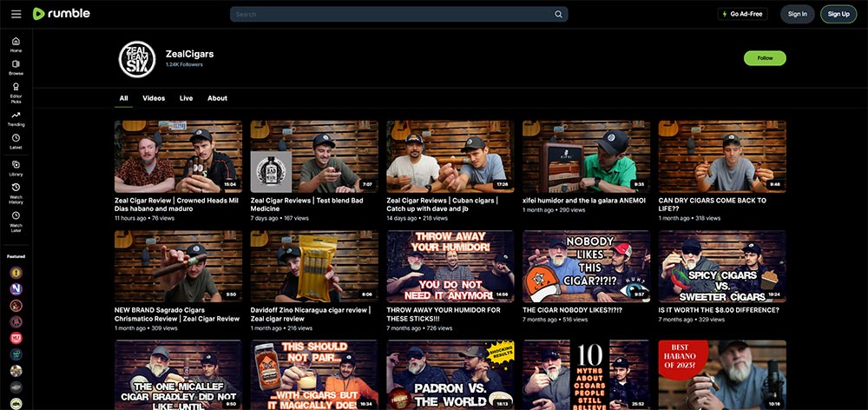This screenshot has height=410, width=868.
Task: Switch to the Live tab
Action: (186, 98)
